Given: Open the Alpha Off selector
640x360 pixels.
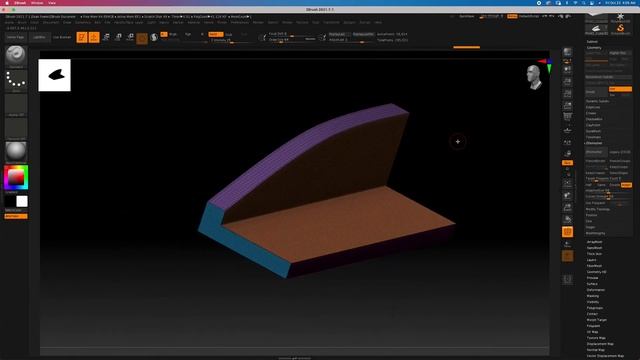Looking at the screenshot, I should coord(16,104).
